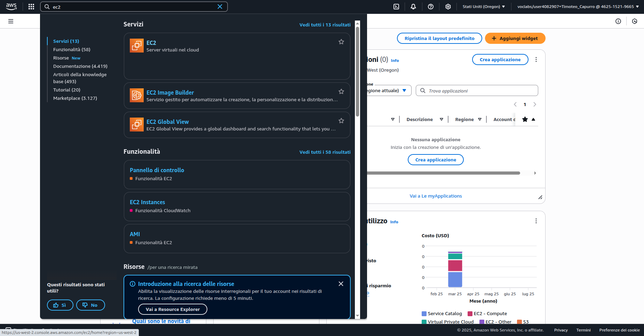This screenshot has height=336, width=644.
Task: Click Vai a Resource Explorer button
Action: (x=173, y=309)
